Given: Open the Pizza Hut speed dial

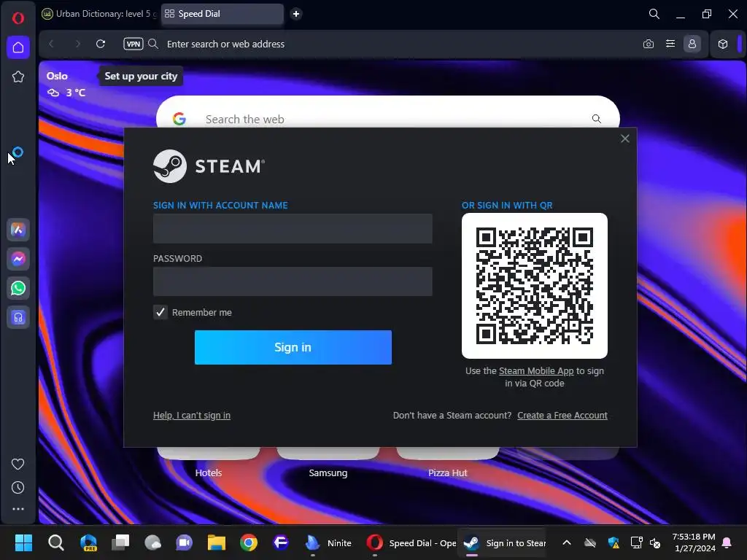Looking at the screenshot, I should pyautogui.click(x=447, y=472).
